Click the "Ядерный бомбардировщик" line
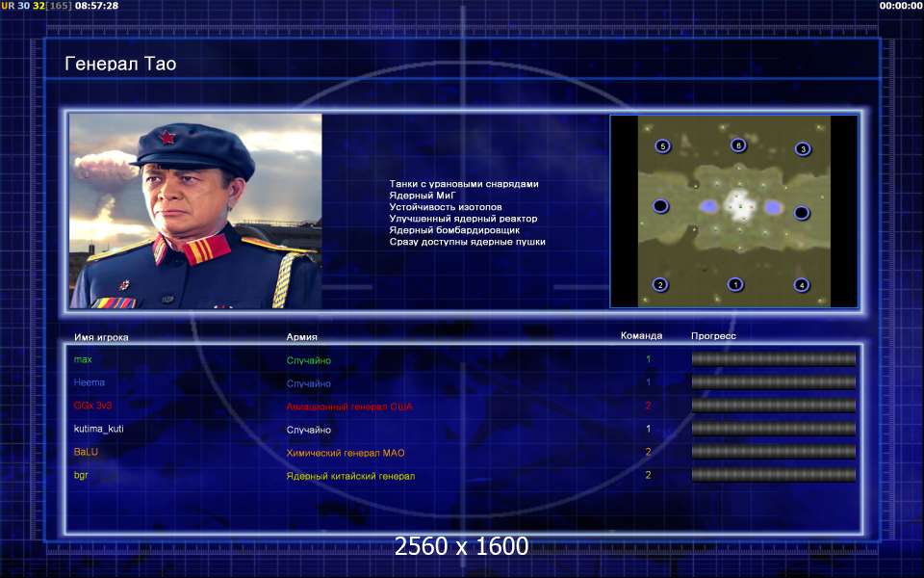Image resolution: width=924 pixels, height=578 pixels. click(x=454, y=230)
